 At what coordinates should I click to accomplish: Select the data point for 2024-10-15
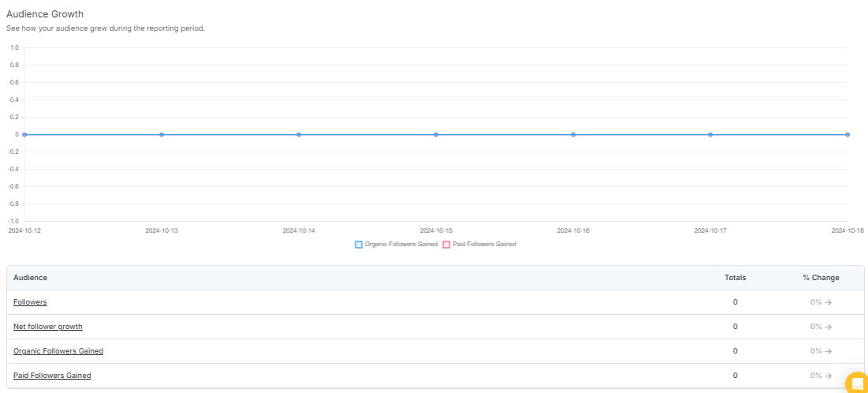coord(436,135)
